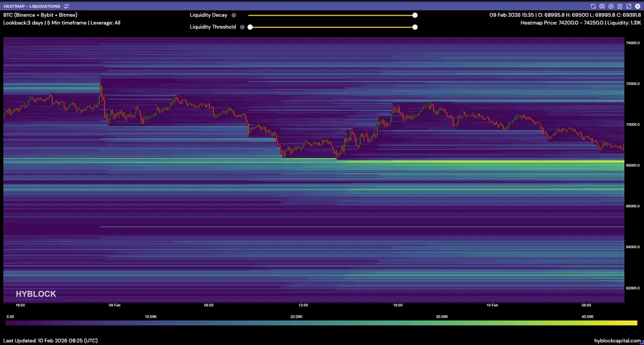This screenshot has width=644, height=345.
Task: Click the Liquidity Decay slider handle
Action: coord(415,15)
